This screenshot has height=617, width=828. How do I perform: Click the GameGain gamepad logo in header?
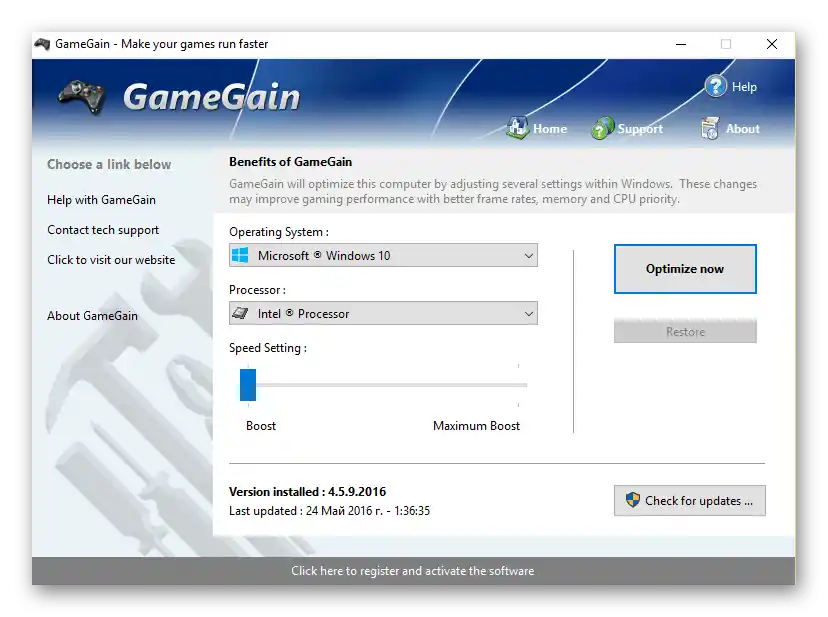click(81, 96)
